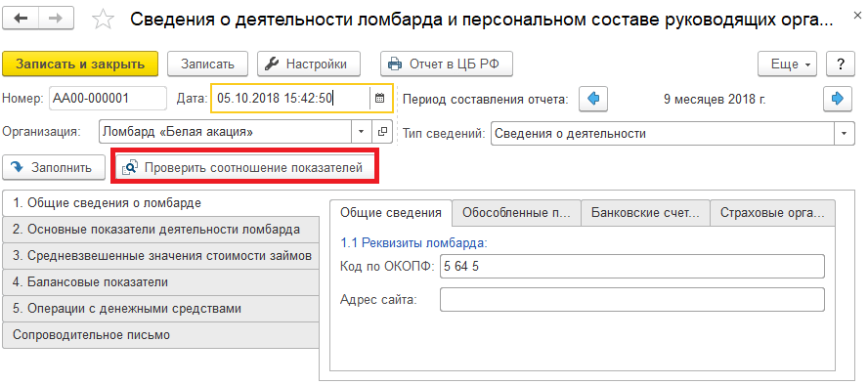Save document with Записать button
This screenshot has height=385, width=868.
coord(207,64)
